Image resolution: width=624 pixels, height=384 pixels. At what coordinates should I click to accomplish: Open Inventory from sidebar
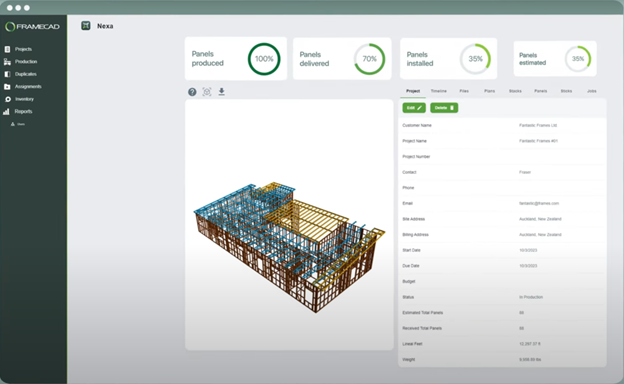pyautogui.click(x=24, y=99)
